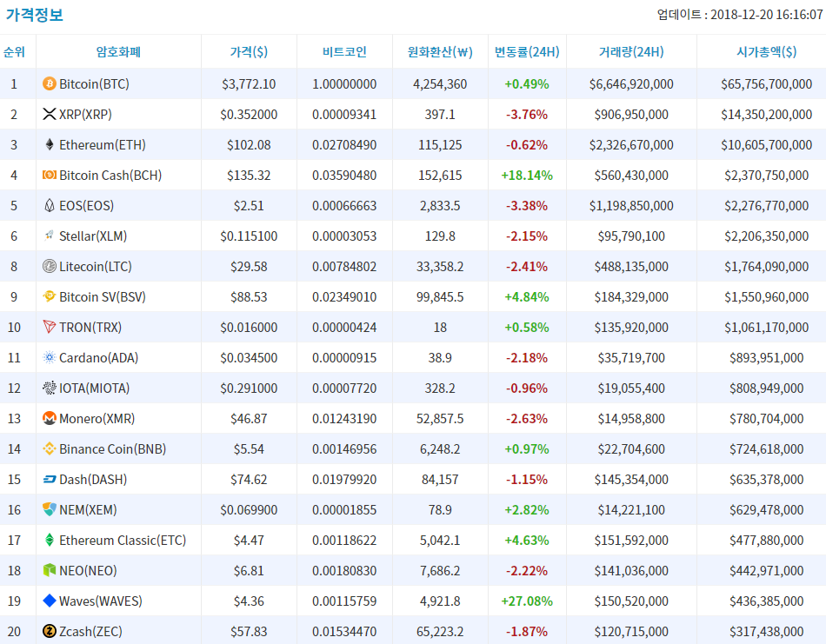
Task: Select Monero won value 52,857.5
Action: coord(440,419)
